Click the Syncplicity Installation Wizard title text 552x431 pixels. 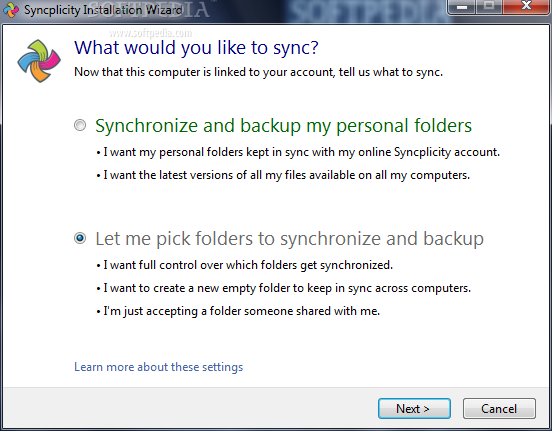click(103, 10)
